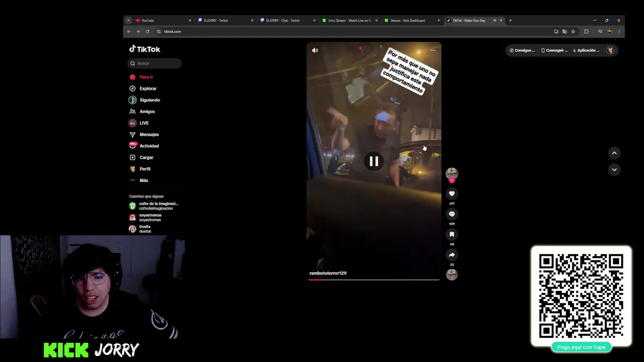Open the browser extensions puzzle icon

[586, 32]
